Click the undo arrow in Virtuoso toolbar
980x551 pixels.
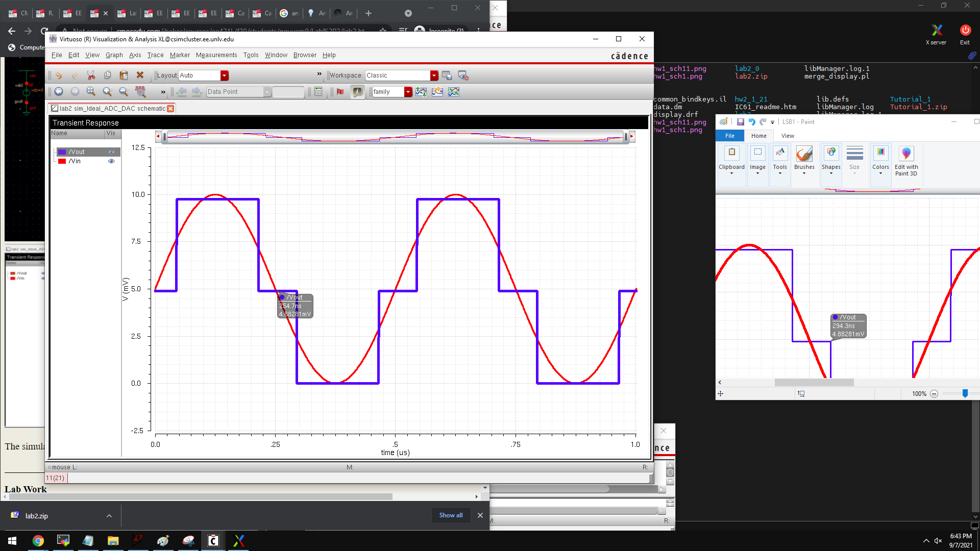point(59,76)
